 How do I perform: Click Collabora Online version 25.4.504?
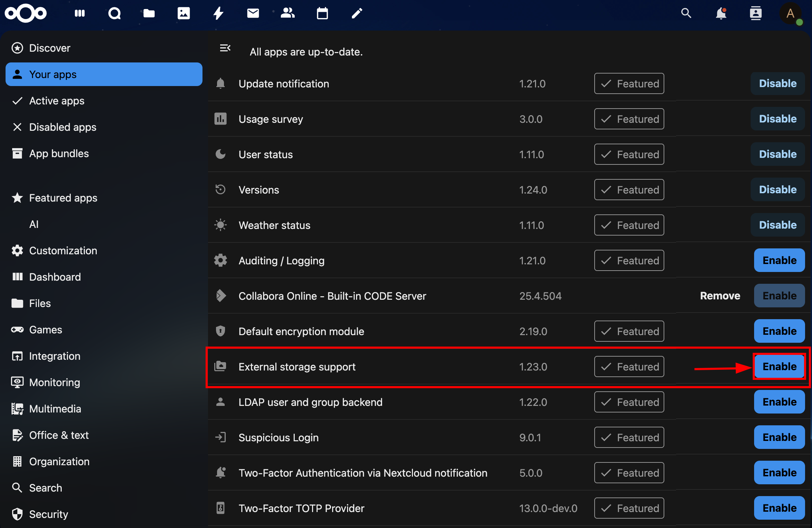coord(540,296)
